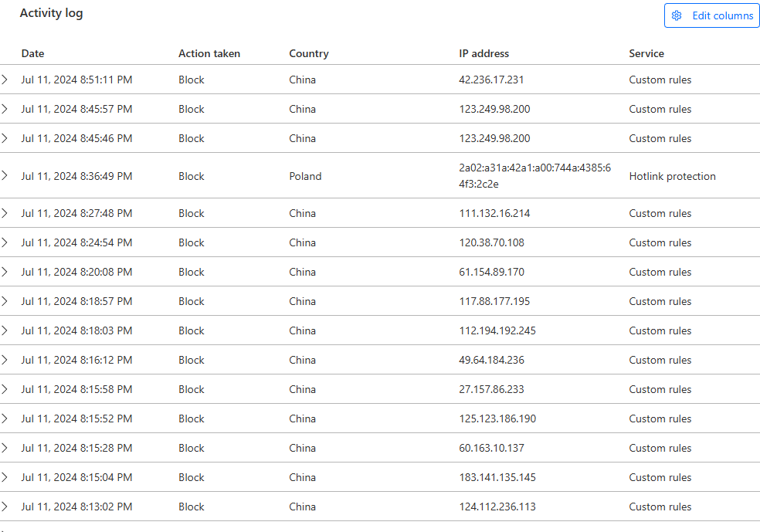The width and height of the screenshot is (760, 532).
Task: Select the Service column header
Action: click(646, 53)
